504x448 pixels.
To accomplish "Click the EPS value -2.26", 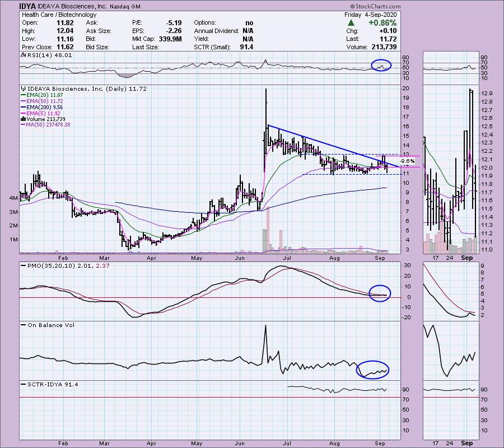I will coord(174,31).
